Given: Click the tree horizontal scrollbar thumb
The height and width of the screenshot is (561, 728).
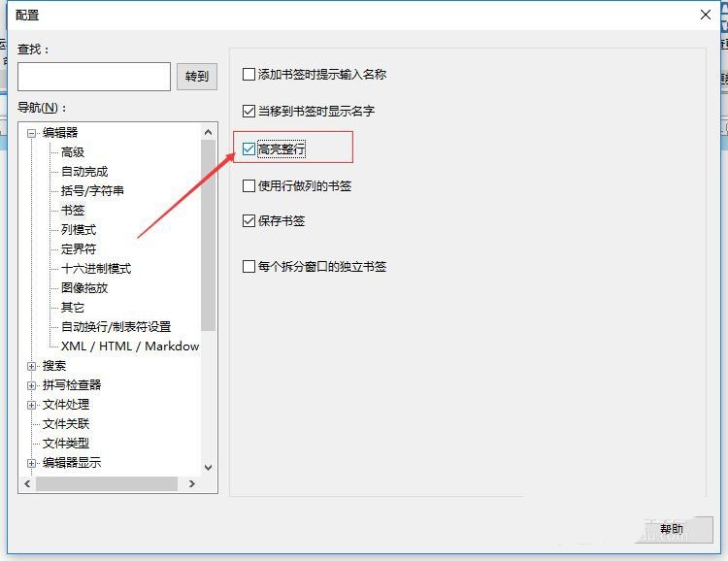Looking at the screenshot, I should click(x=107, y=484).
